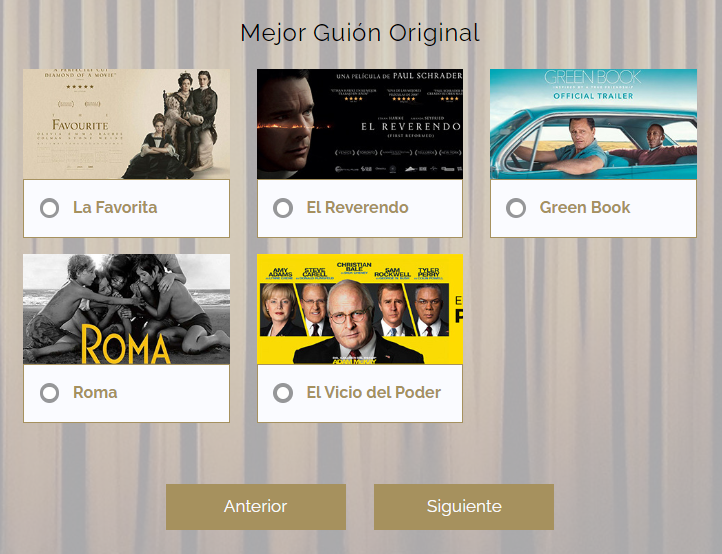Pick the Roma radio button
This screenshot has height=554, width=722.
point(49,393)
